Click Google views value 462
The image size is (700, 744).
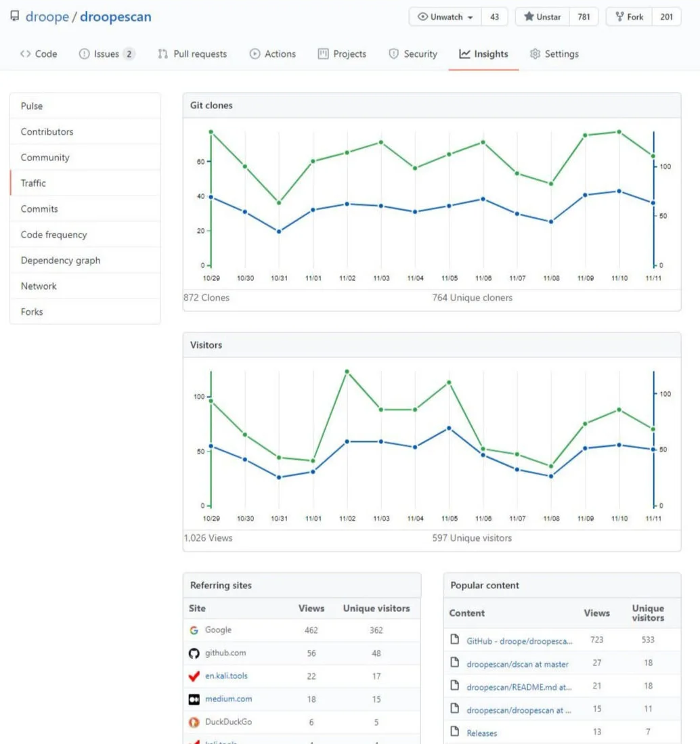[311, 630]
